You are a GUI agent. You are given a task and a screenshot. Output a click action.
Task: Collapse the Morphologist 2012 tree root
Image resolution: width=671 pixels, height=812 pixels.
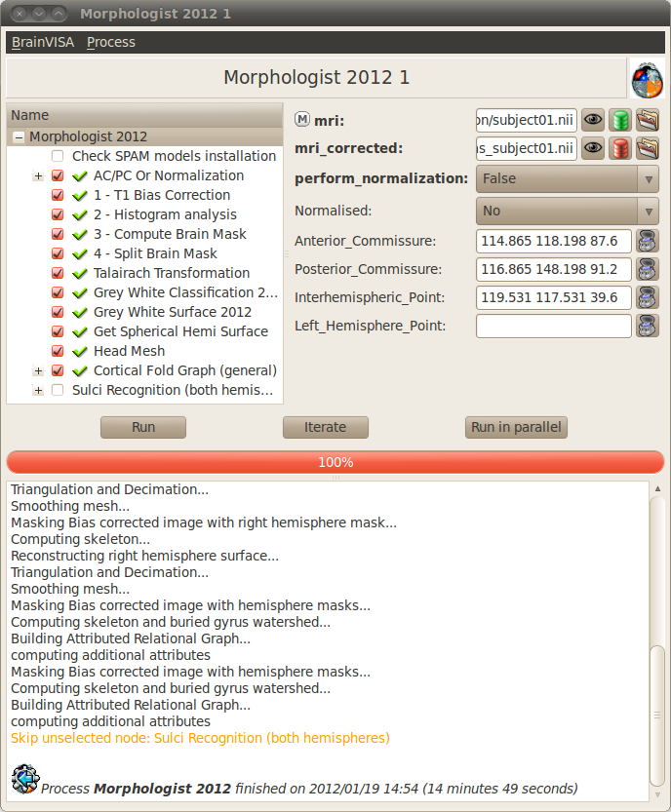point(19,137)
